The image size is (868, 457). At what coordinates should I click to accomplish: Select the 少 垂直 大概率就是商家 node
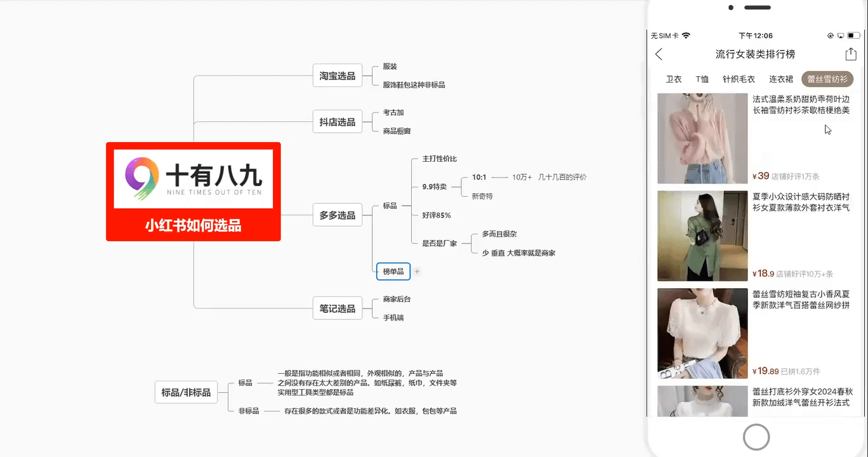[518, 253]
